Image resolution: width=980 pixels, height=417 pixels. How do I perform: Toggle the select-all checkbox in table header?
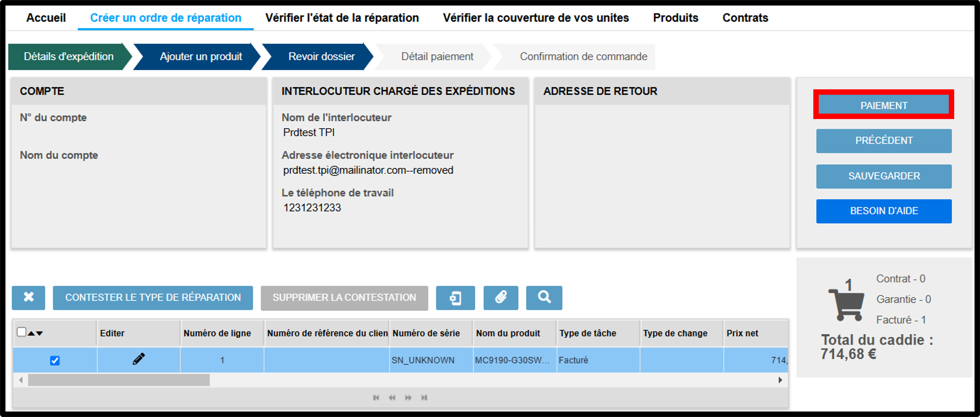22,332
